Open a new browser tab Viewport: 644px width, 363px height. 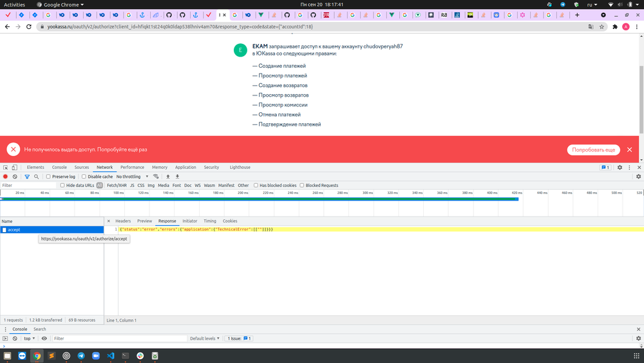(577, 15)
